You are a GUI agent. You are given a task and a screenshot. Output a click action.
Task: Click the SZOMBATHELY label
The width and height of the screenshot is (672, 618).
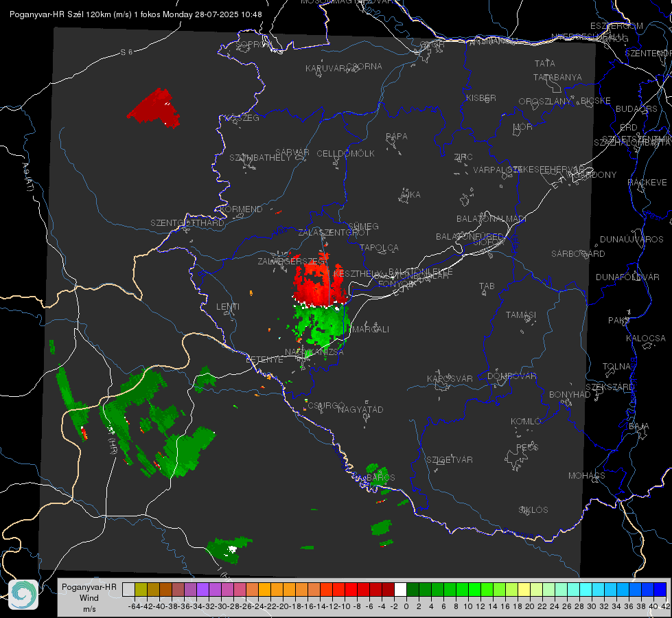tap(259, 158)
